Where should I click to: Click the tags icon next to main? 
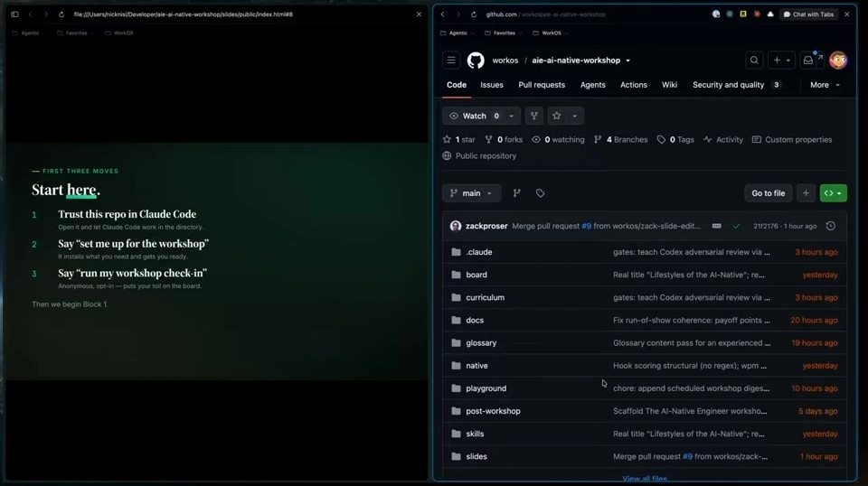(540, 193)
